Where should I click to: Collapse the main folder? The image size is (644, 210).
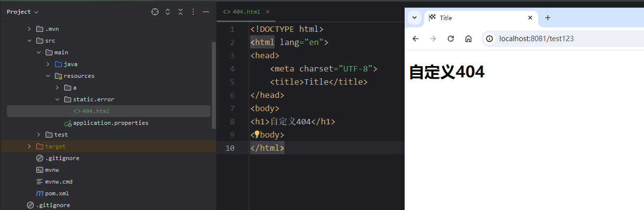[x=39, y=52]
